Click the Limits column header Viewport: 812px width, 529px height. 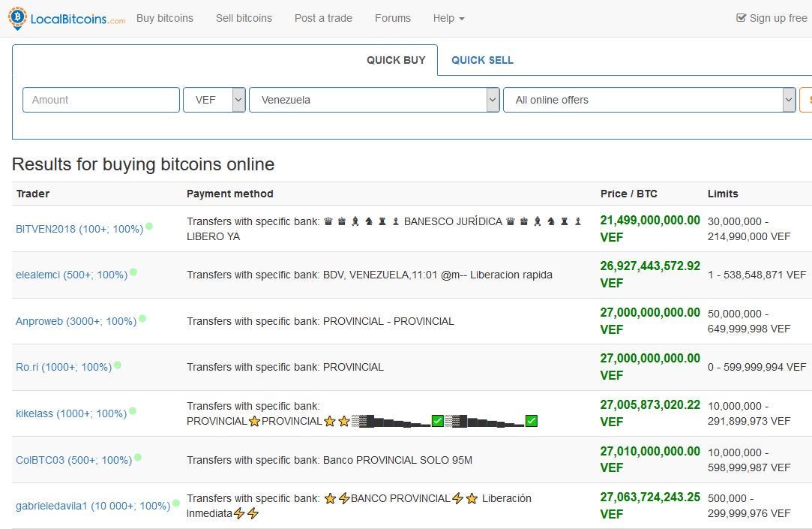point(723,194)
